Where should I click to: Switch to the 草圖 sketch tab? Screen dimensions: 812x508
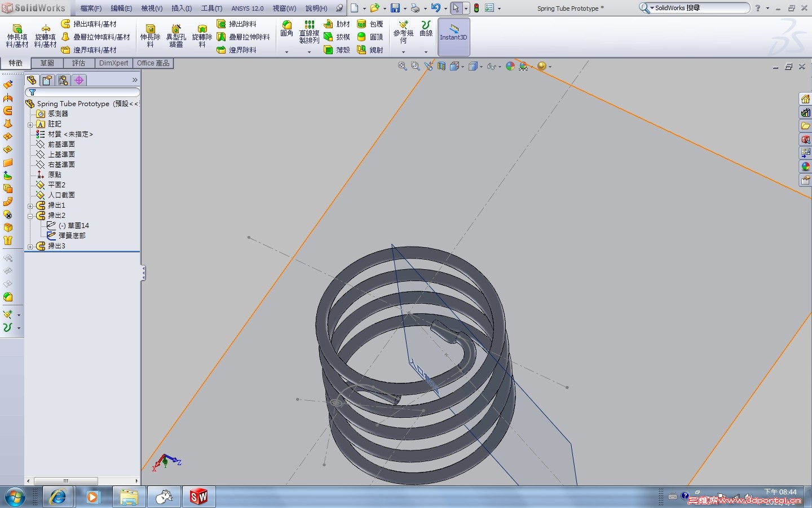[x=47, y=63]
